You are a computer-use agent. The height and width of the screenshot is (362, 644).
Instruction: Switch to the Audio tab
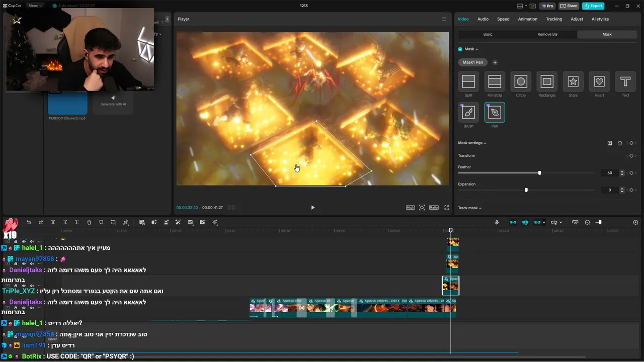pos(483,19)
